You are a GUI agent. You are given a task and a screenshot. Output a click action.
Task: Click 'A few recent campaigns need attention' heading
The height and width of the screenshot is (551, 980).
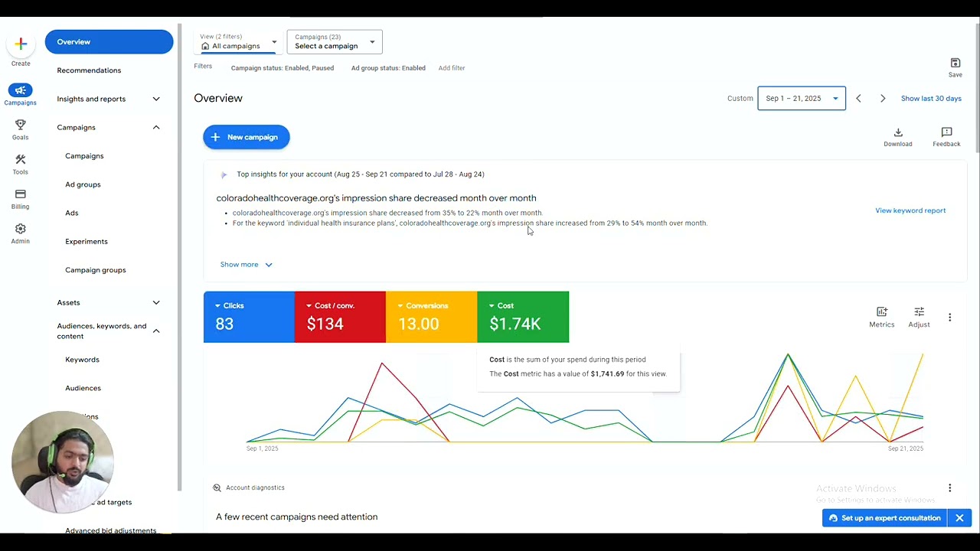(297, 517)
